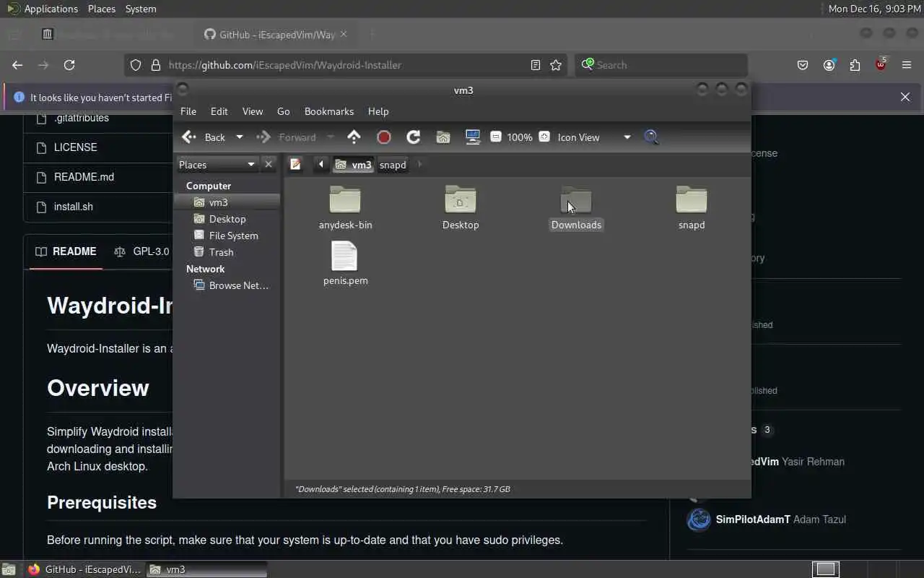Open the Firefox hamburger menu
This screenshot has width=924, height=578.
coord(907,65)
